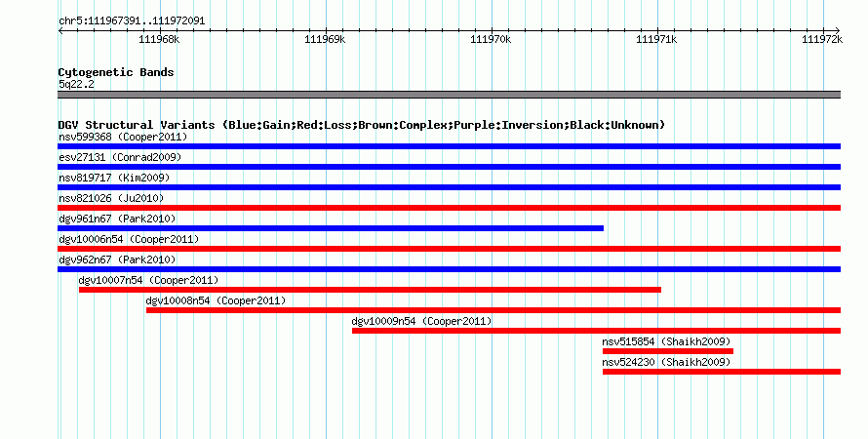868x439 pixels.
Task: Click the DGV Structural Variants track title
Action: click(362, 125)
